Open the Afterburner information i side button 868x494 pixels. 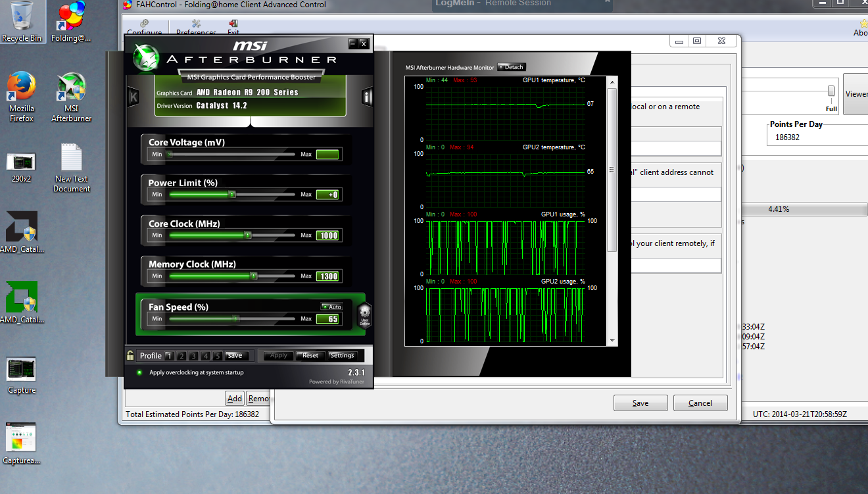(367, 98)
